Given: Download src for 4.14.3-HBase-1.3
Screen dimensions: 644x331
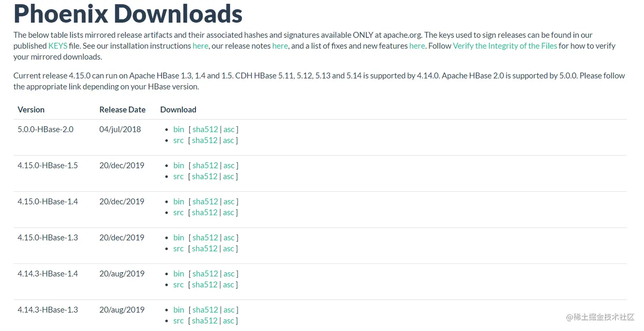Looking at the screenshot, I should pos(178,321).
